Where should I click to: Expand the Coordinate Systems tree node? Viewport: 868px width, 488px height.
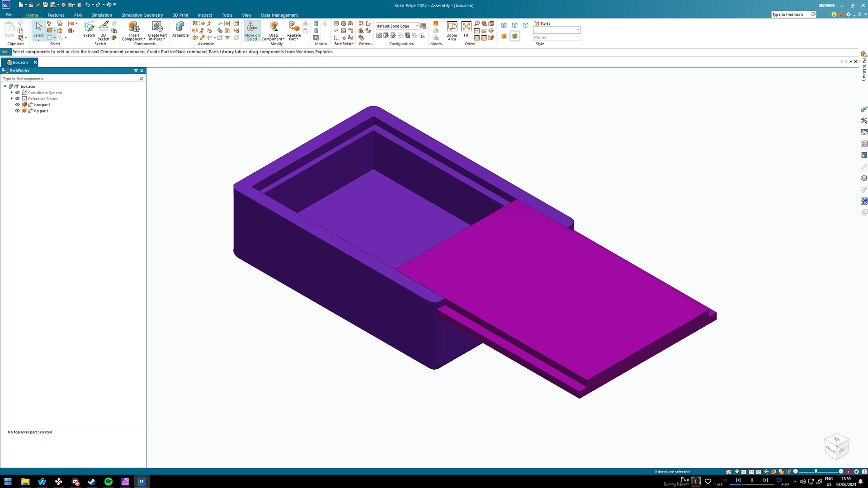coord(12,93)
